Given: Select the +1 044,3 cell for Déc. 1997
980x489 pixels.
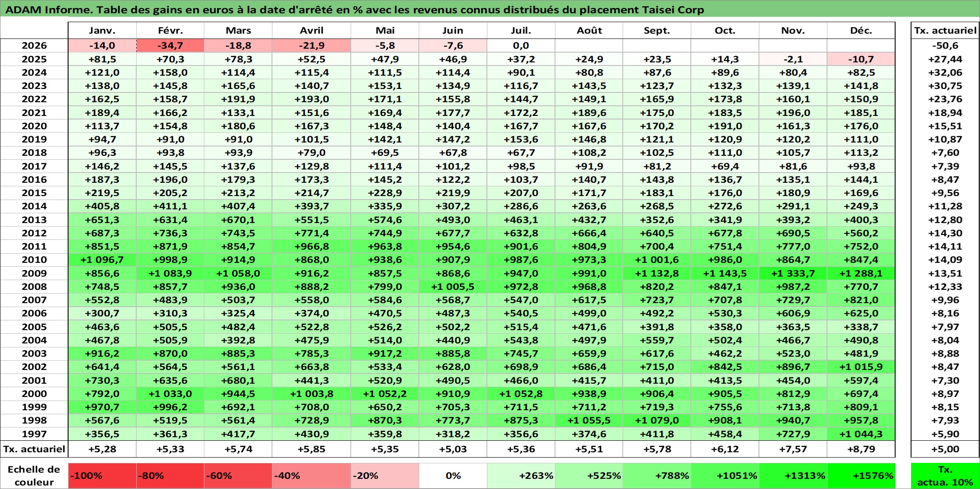Looking at the screenshot, I should click(x=861, y=434).
